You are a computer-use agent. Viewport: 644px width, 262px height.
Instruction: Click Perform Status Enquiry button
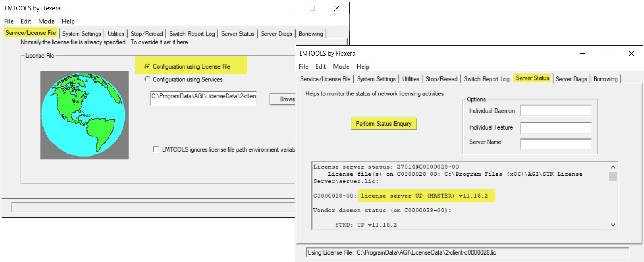384,124
